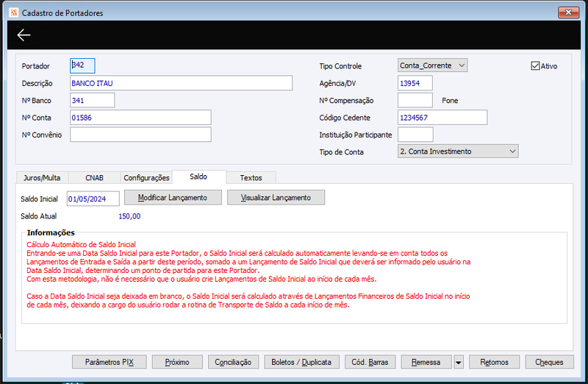Click the Saldo Inicial date field
This screenshot has height=384, width=588.
(x=93, y=199)
